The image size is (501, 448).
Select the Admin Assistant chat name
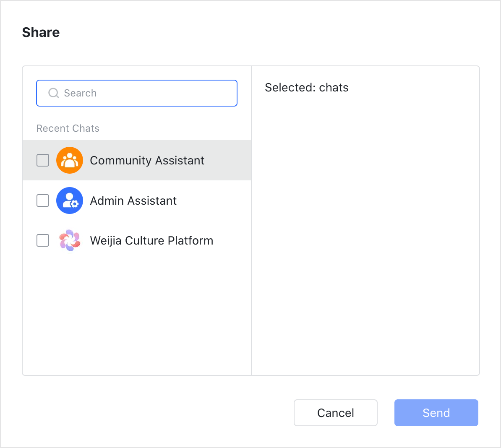pos(133,201)
